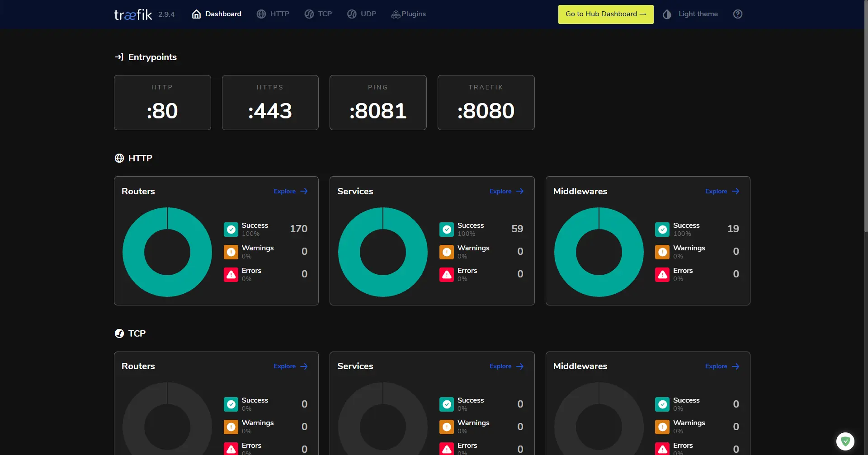868x455 pixels.
Task: Select the HTTPS :443 entrypoint card
Action: pyautogui.click(x=270, y=103)
